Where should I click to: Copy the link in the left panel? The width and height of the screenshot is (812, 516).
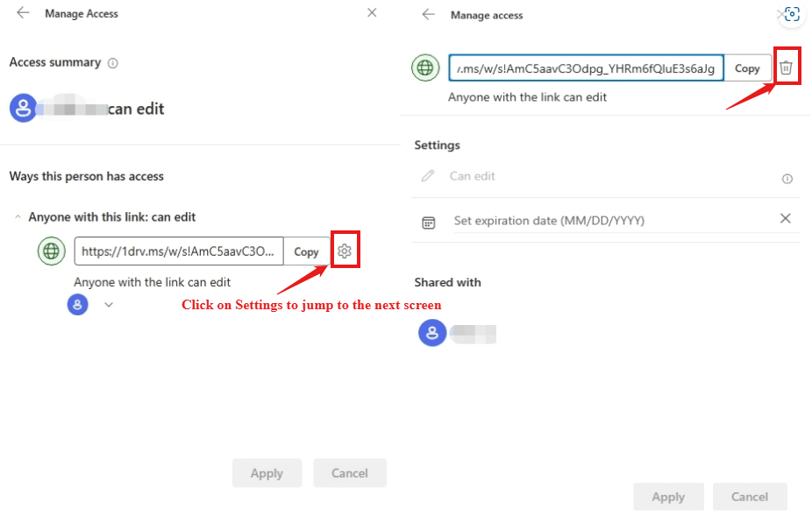(306, 251)
